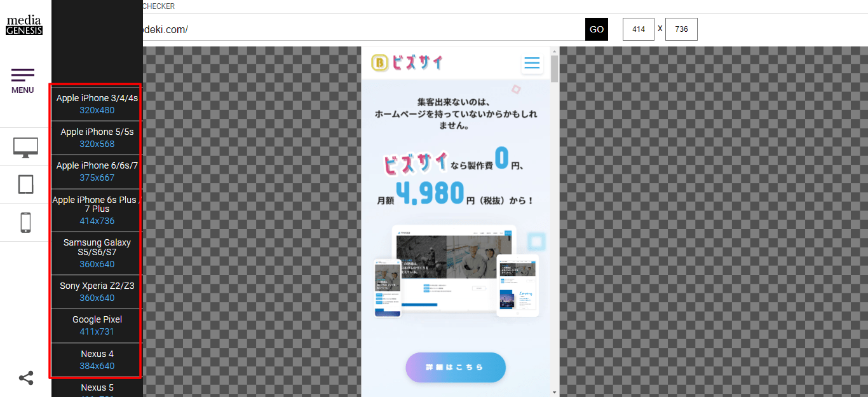
Task: Choose Apple iPhone 3/4/4s 320x480
Action: (x=97, y=104)
